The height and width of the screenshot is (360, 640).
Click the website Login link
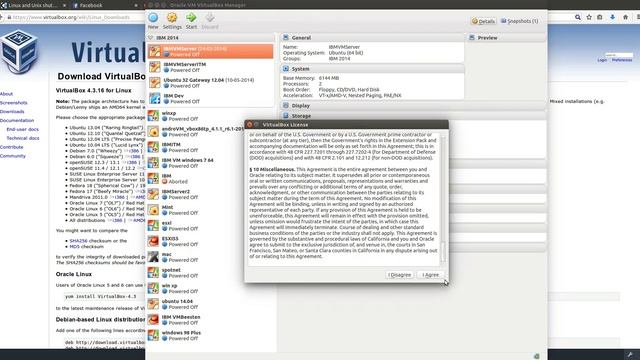[602, 60]
